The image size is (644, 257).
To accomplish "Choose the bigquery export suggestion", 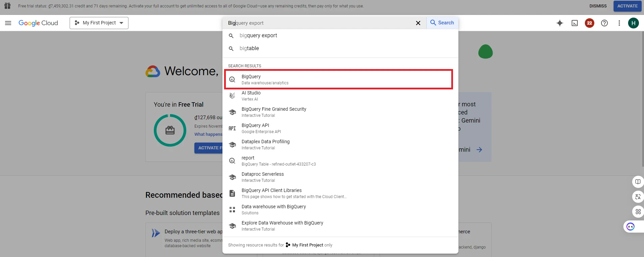I will point(258,36).
